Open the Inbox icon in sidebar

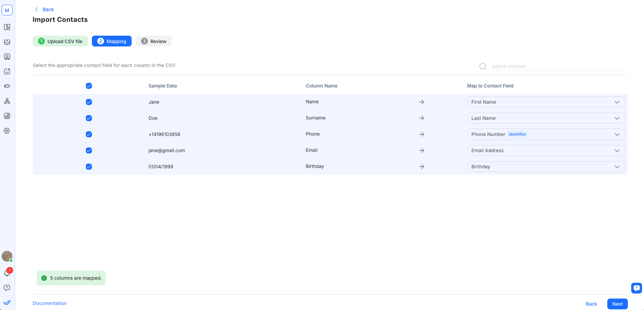coord(7,42)
